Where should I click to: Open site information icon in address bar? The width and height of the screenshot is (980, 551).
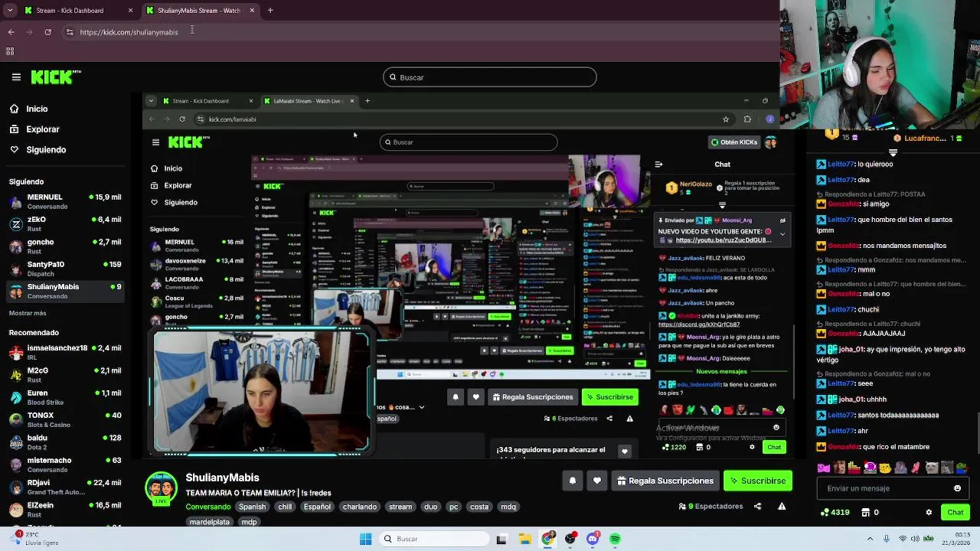70,32
